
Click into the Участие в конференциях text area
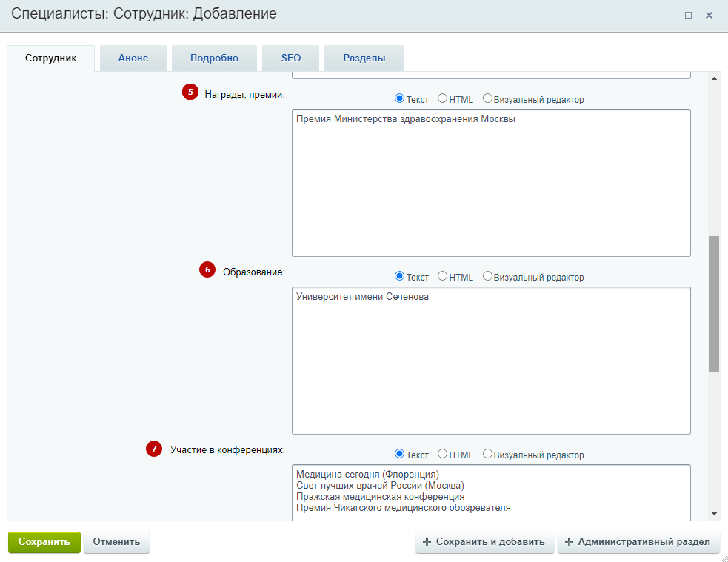tap(491, 492)
